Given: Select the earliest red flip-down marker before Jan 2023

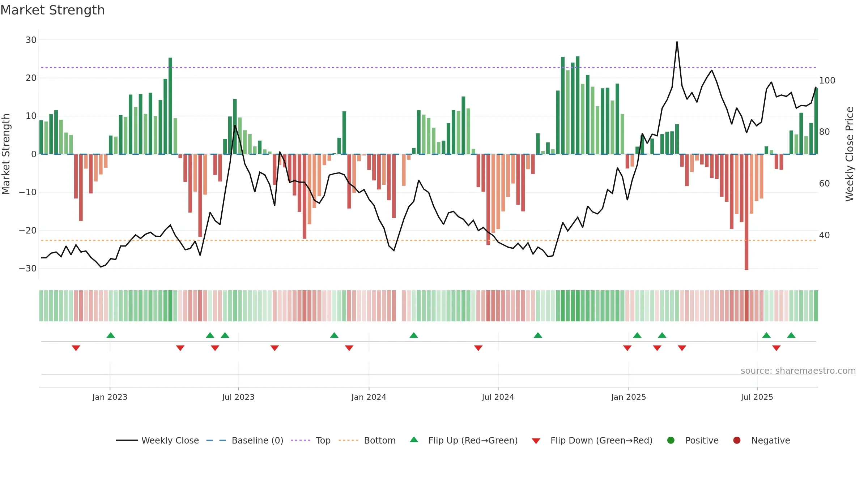Looking at the screenshot, I should pyautogui.click(x=76, y=348).
